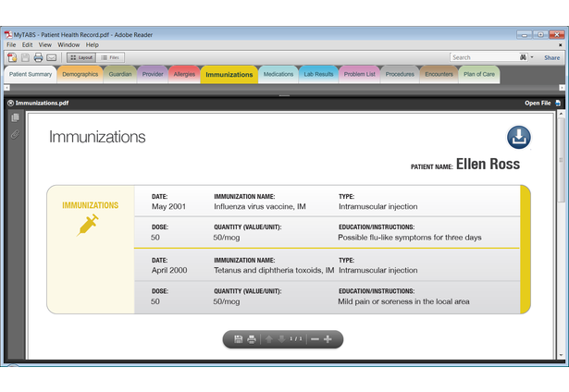Image resolution: width=569 pixels, height=392 pixels.
Task: Click save icon in floating toolbar
Action: click(x=238, y=339)
